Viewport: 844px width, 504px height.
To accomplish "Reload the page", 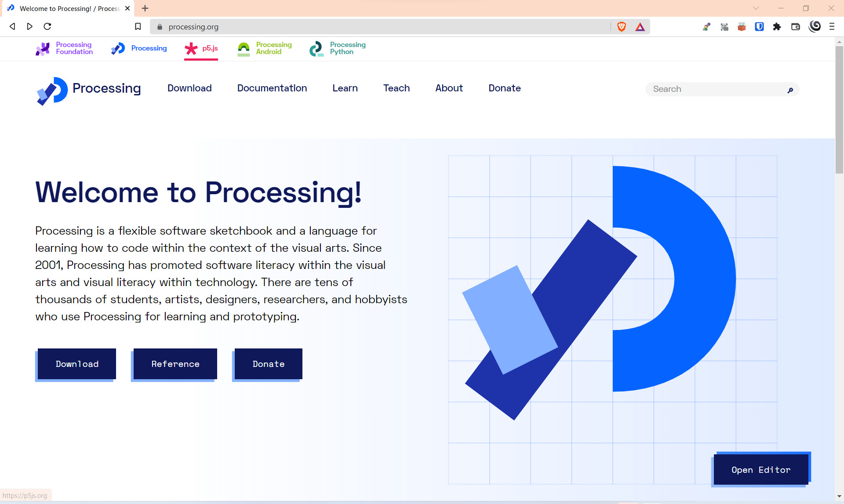I will pos(47,27).
